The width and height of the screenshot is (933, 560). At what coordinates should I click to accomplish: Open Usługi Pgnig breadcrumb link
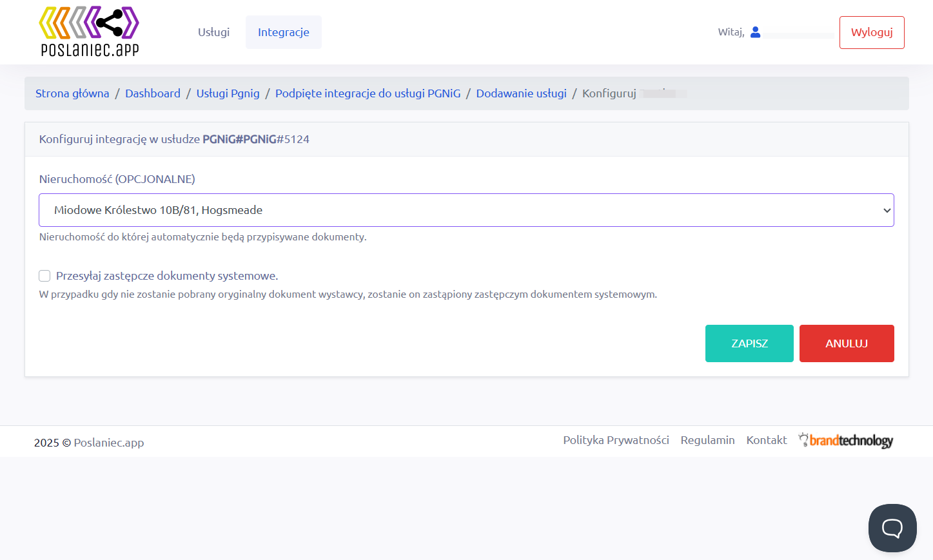228,93
